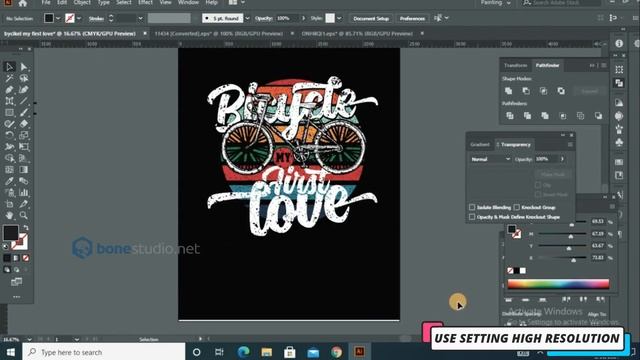Enable Isolate Blending checkbox
640x360 pixels.
(x=472, y=207)
